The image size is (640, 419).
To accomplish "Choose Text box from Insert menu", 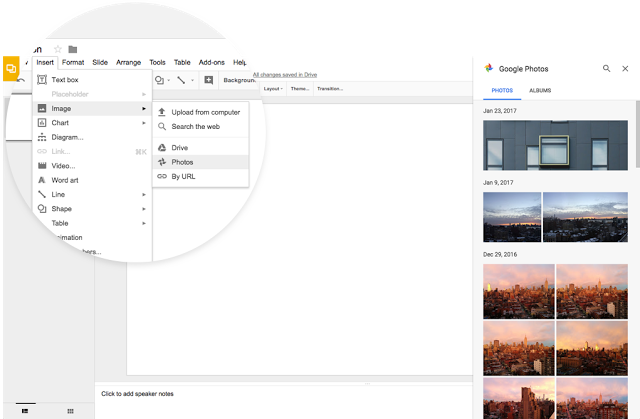I will coord(92,80).
